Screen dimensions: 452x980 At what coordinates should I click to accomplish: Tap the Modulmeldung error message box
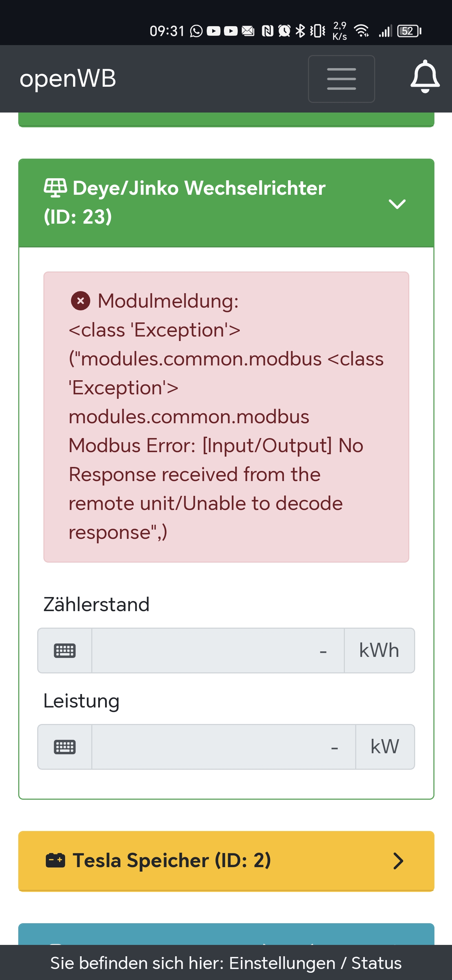tap(226, 417)
